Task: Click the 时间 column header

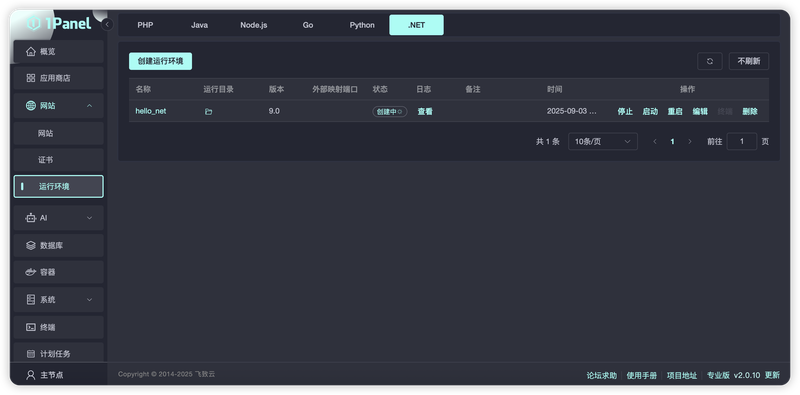Action: (x=555, y=89)
